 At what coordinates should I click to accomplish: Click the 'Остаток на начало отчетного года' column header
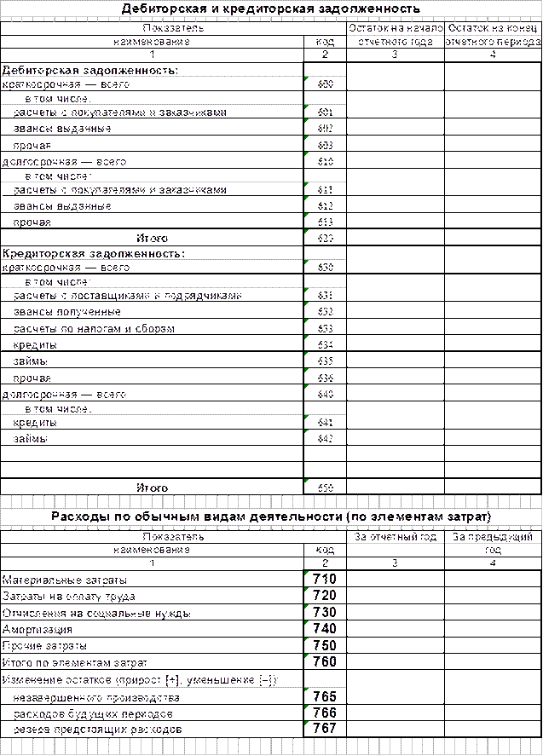pyautogui.click(x=396, y=35)
